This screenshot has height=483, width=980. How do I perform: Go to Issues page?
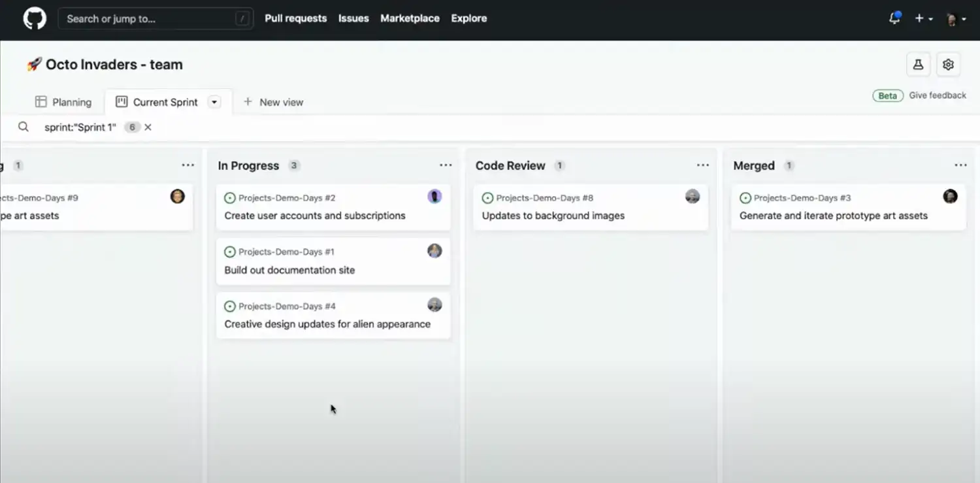353,18
